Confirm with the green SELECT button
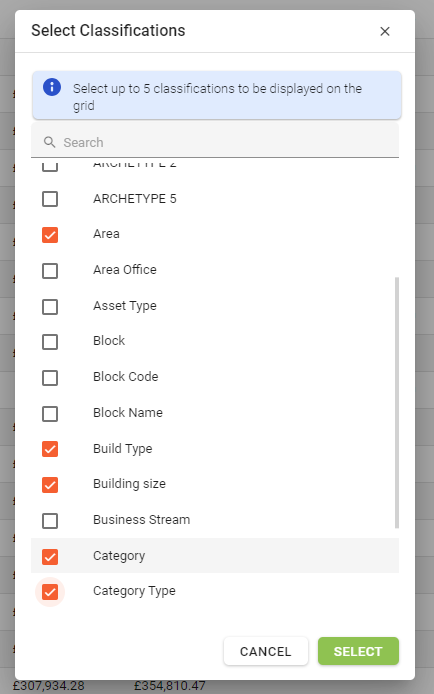This screenshot has width=434, height=694. pyautogui.click(x=358, y=651)
